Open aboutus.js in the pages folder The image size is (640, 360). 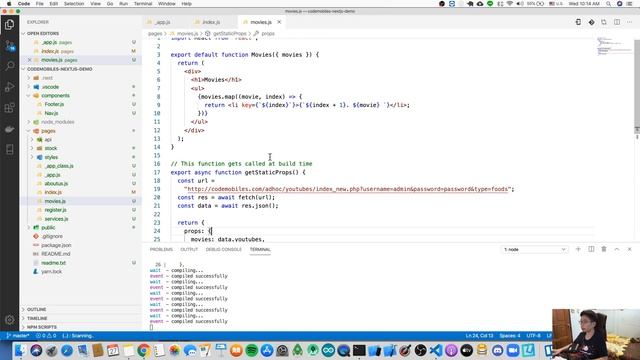coord(56,184)
